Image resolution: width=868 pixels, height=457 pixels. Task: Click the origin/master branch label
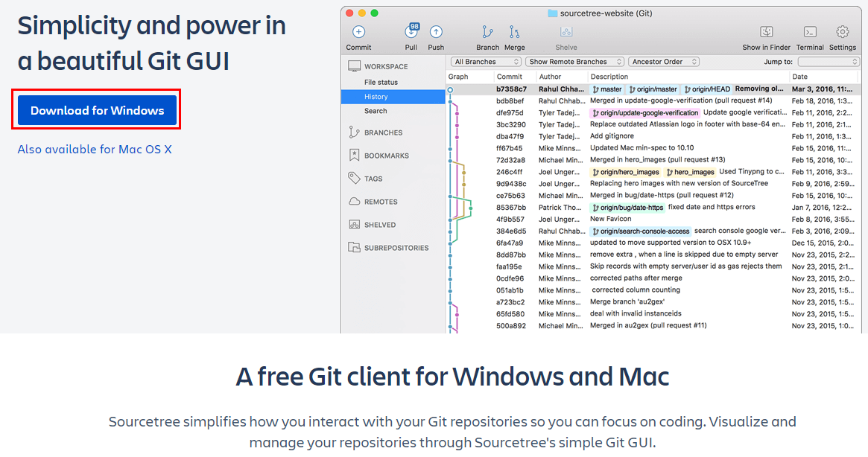653,89
